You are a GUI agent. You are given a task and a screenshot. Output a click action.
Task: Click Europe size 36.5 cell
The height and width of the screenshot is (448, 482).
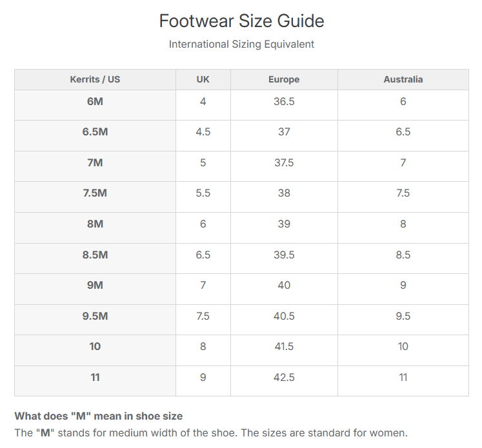point(284,102)
